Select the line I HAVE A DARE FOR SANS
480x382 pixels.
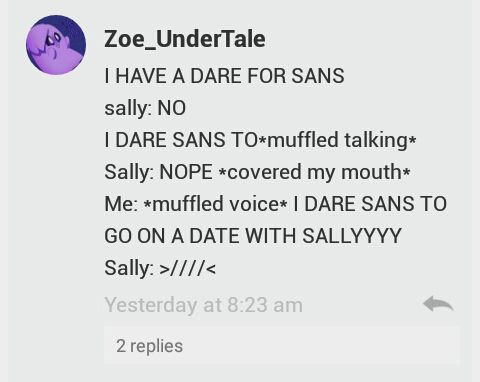[x=224, y=76]
